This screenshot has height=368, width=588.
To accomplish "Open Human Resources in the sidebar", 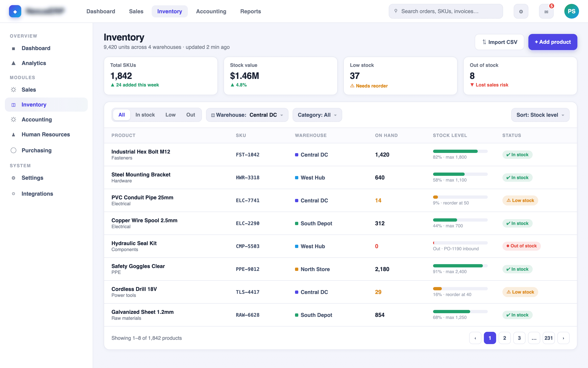I will 46,135.
